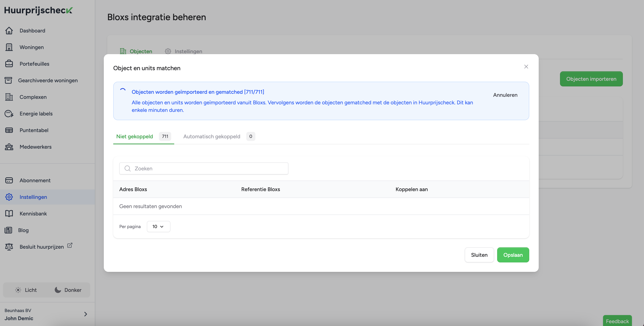Open Besluit huurprijzen scales icon
The image size is (644, 326).
click(x=9, y=247)
